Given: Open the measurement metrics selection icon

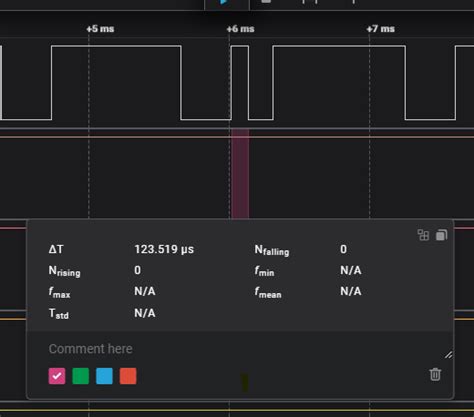Looking at the screenshot, I should pyautogui.click(x=423, y=235).
